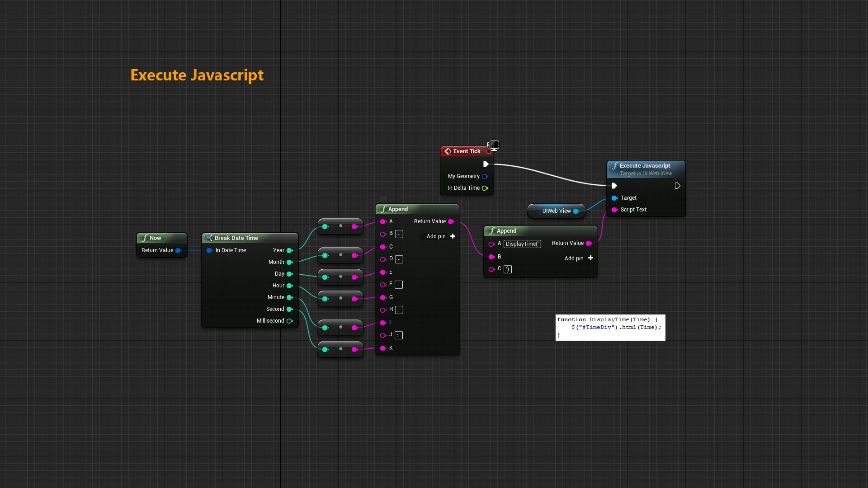Viewport: 868px width, 488px height.
Task: Click the red diamond icon on Event Tick node
Action: (448, 151)
